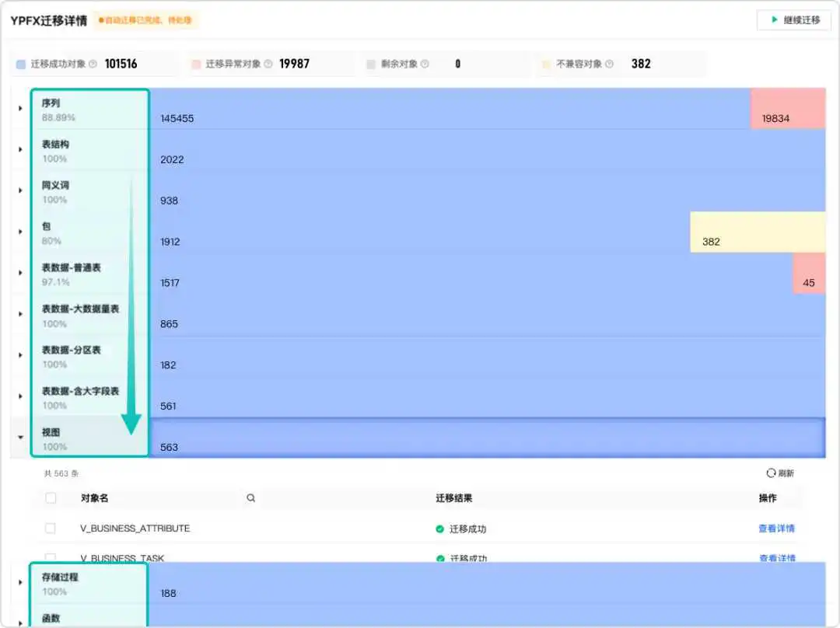The height and width of the screenshot is (628, 840).
Task: Click the 对象名 column header
Action: 94,498
